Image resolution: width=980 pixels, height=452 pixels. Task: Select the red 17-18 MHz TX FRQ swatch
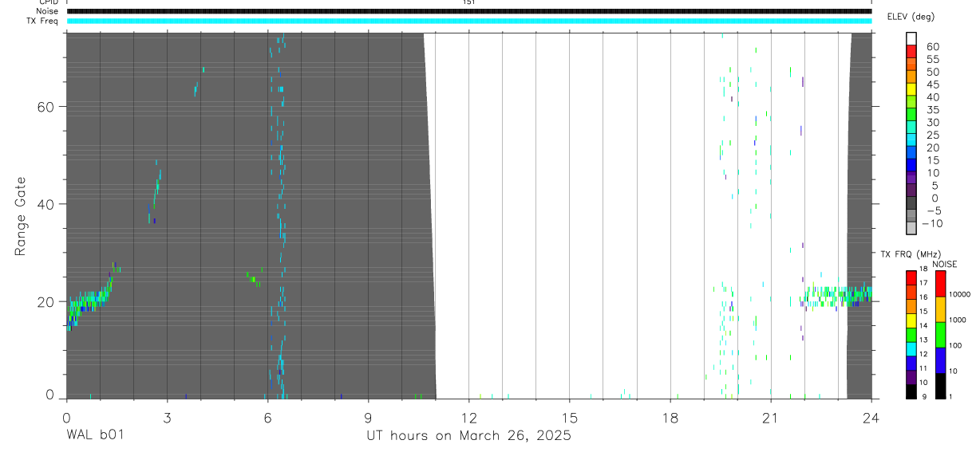(x=911, y=278)
